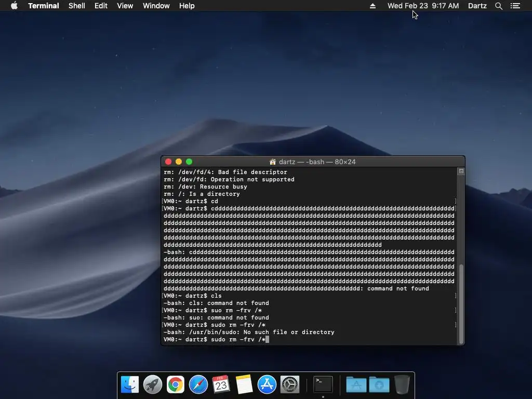Open the Shell menu

click(x=77, y=6)
